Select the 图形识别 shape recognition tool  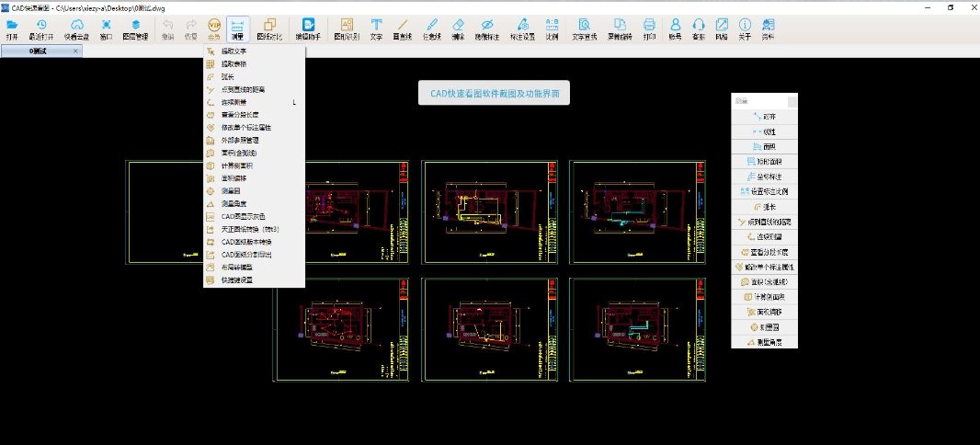(x=347, y=29)
